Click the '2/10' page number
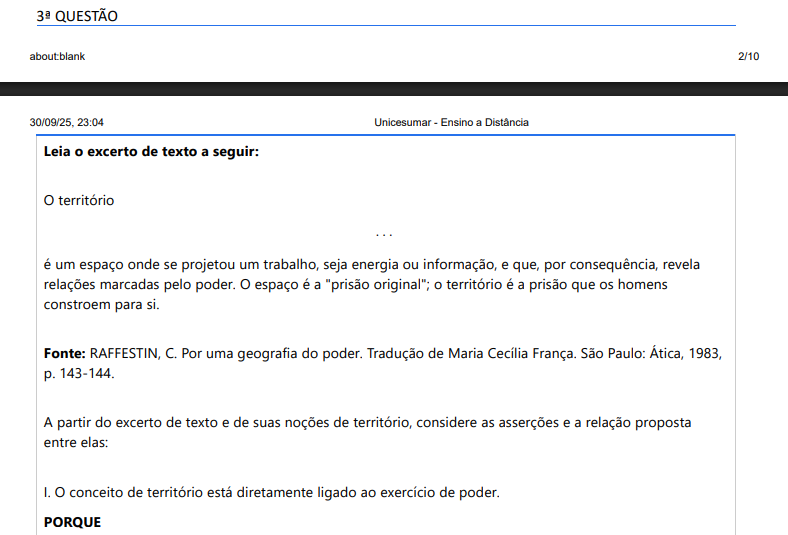The height and width of the screenshot is (535, 788). (x=748, y=56)
